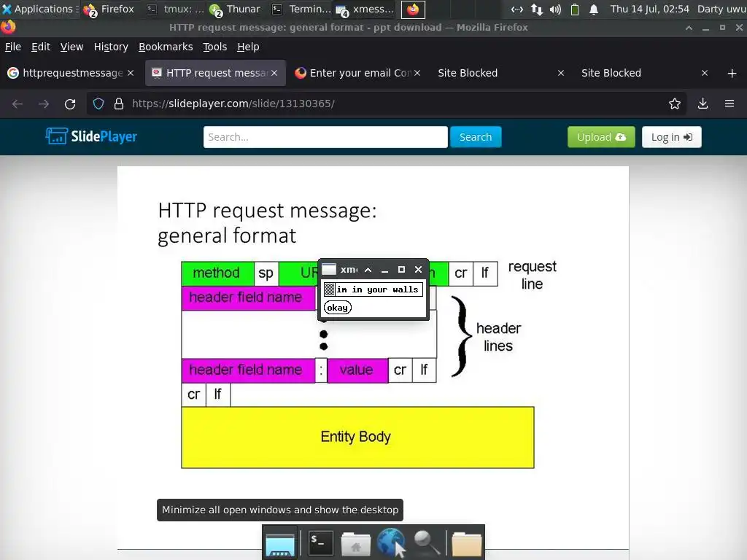Open the Firefox downloads panel
The height and width of the screenshot is (560, 747).
[x=703, y=104]
